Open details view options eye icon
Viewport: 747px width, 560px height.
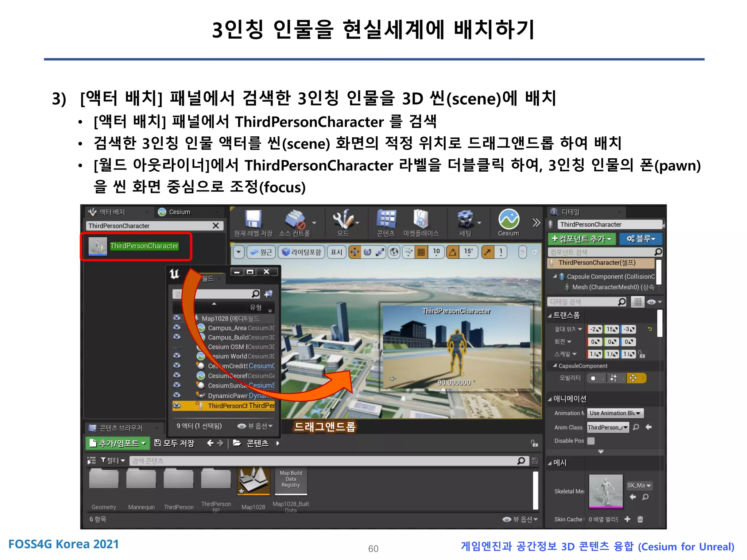tap(654, 302)
